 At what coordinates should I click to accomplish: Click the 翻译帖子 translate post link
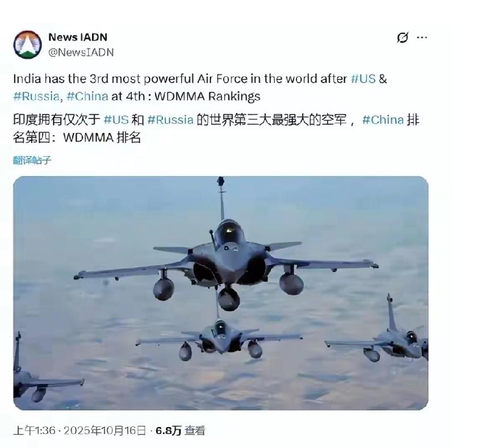tap(32, 160)
